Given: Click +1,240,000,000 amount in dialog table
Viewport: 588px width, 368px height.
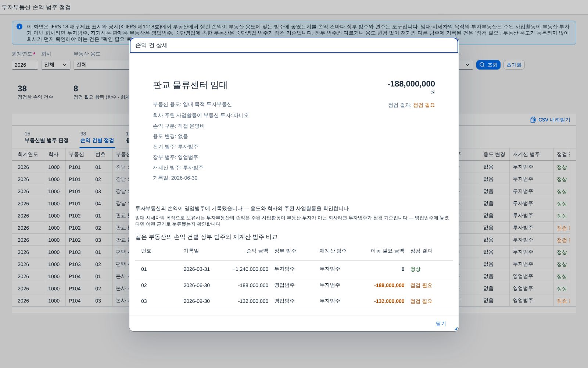Looking at the screenshot, I should [x=250, y=269].
